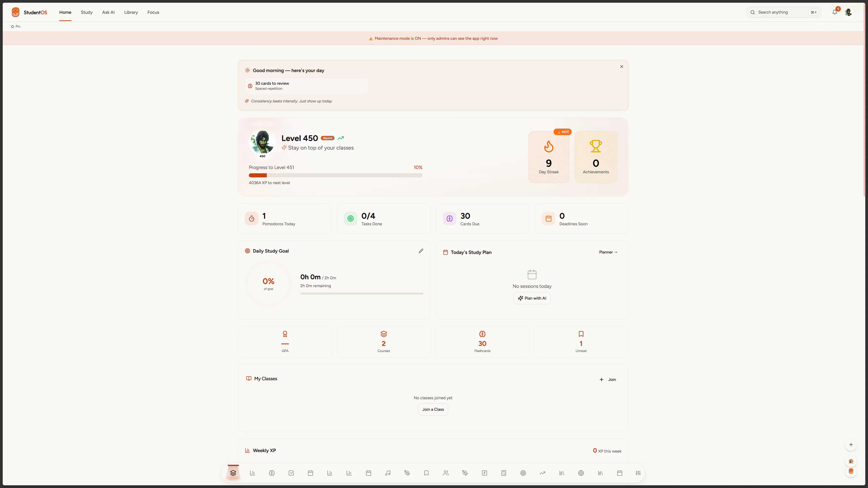Click the 'Stay on top of your classes' text

pos(321,148)
